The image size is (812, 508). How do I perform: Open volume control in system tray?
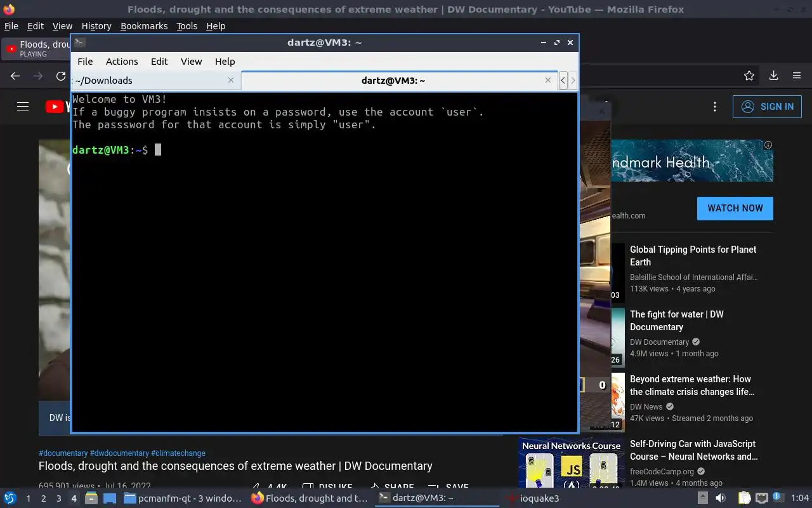click(721, 498)
